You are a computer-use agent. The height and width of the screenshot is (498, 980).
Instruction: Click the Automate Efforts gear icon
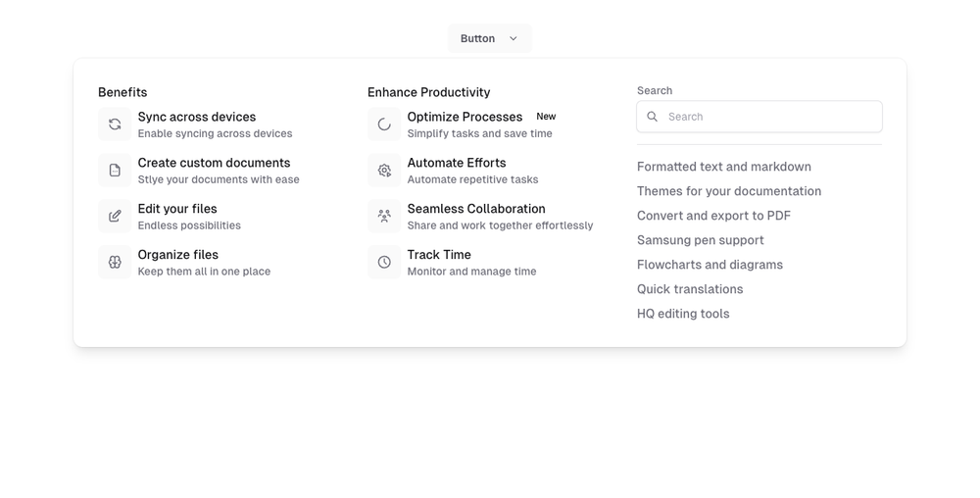[384, 171]
